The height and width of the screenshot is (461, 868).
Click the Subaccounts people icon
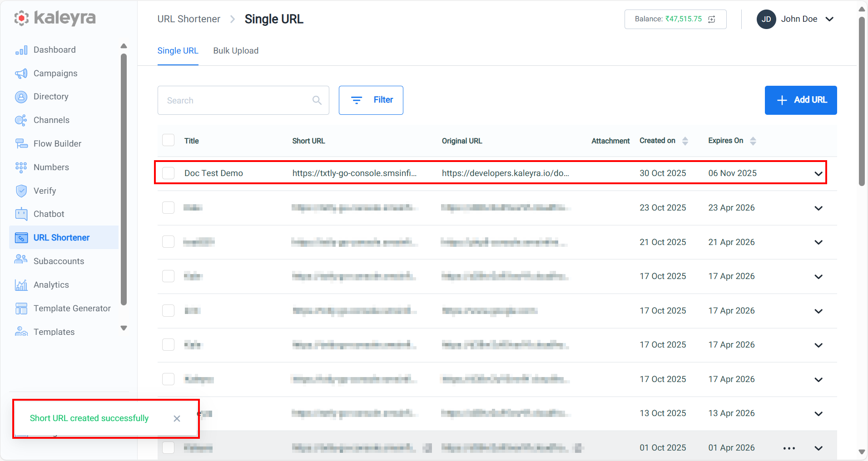pos(21,260)
